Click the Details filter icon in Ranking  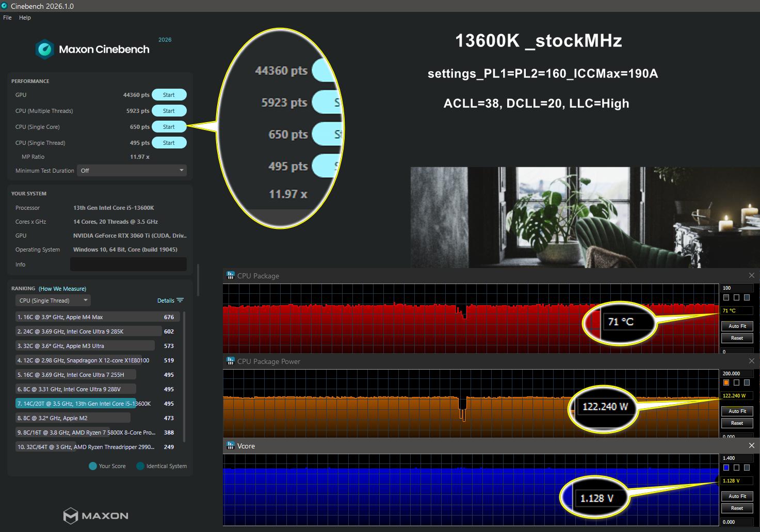pyautogui.click(x=180, y=301)
